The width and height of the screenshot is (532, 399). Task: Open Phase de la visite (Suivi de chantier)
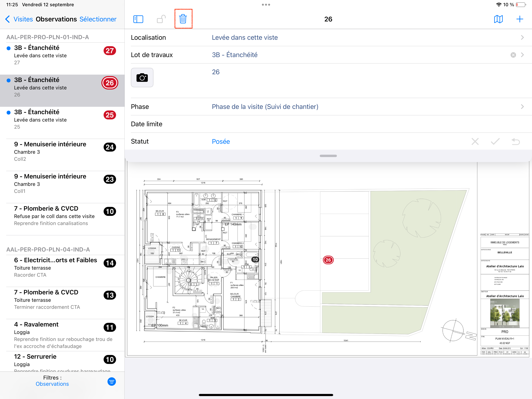click(265, 107)
